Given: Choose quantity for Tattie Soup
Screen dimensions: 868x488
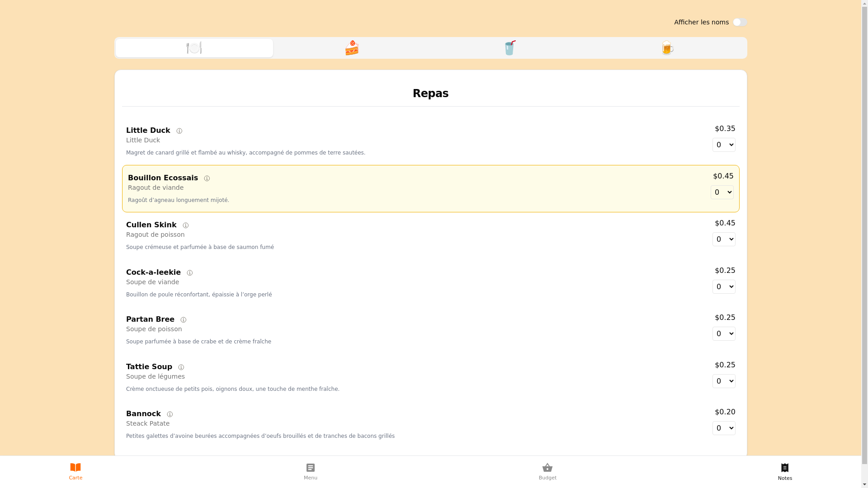Looking at the screenshot, I should 724,381.
